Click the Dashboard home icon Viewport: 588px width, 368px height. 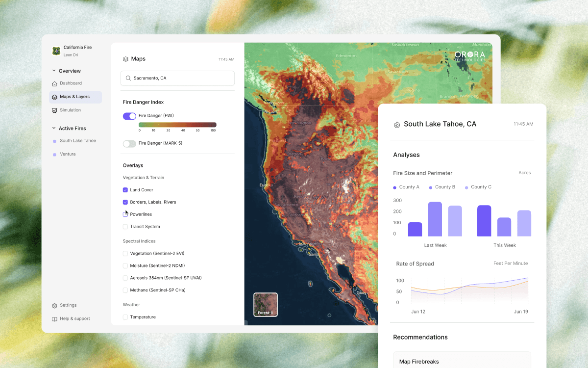54,83
